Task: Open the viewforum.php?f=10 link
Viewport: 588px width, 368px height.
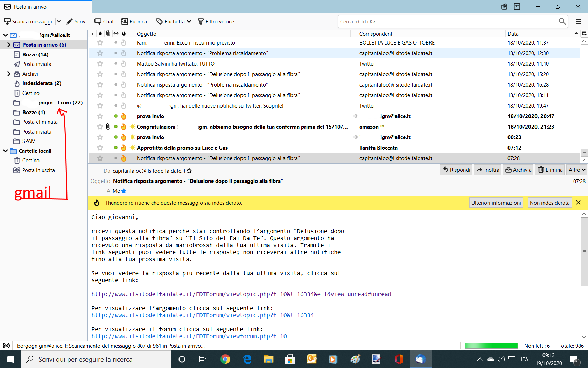Action: [189, 336]
